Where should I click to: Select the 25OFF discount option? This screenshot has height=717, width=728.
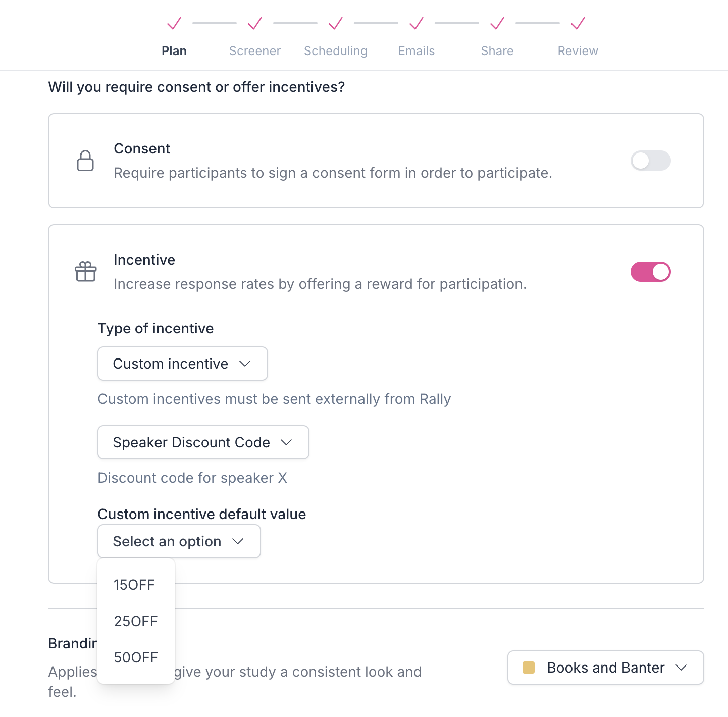click(136, 621)
